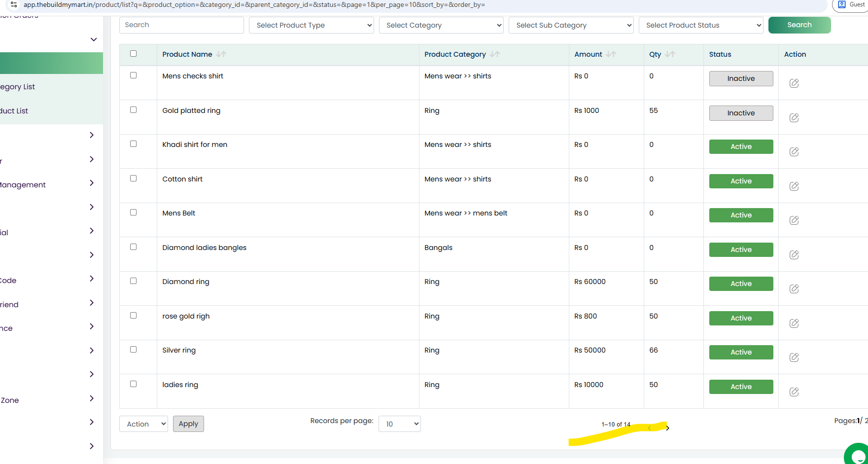This screenshot has width=868, height=464.
Task: Toggle Active status for Khadi shirt
Action: (x=741, y=147)
